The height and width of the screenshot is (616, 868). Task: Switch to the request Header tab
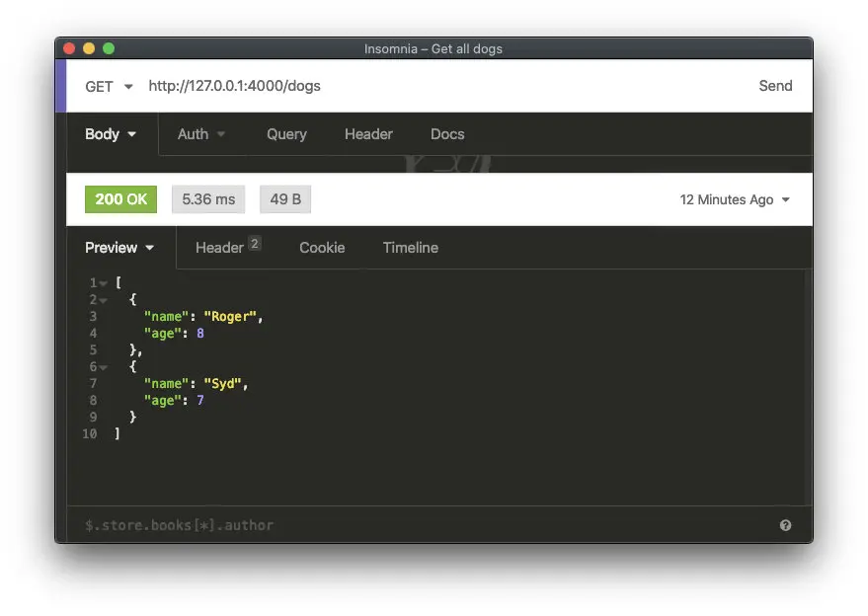[x=368, y=134]
